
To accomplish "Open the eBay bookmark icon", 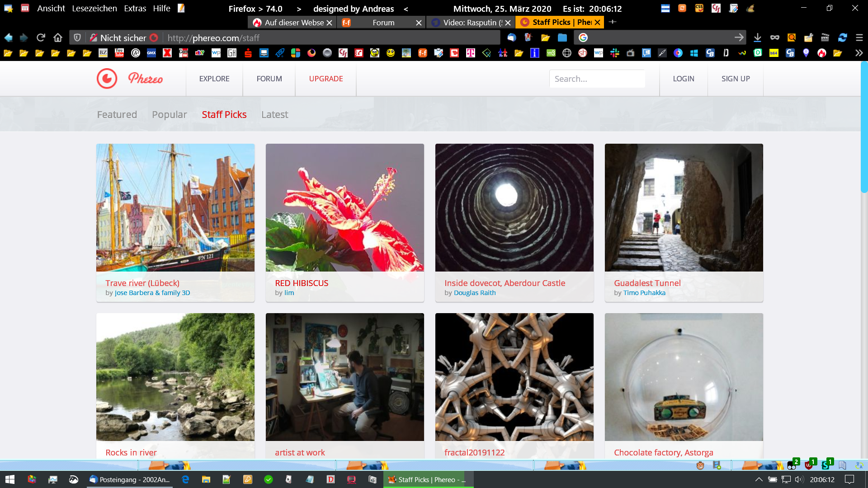I will [199, 53].
